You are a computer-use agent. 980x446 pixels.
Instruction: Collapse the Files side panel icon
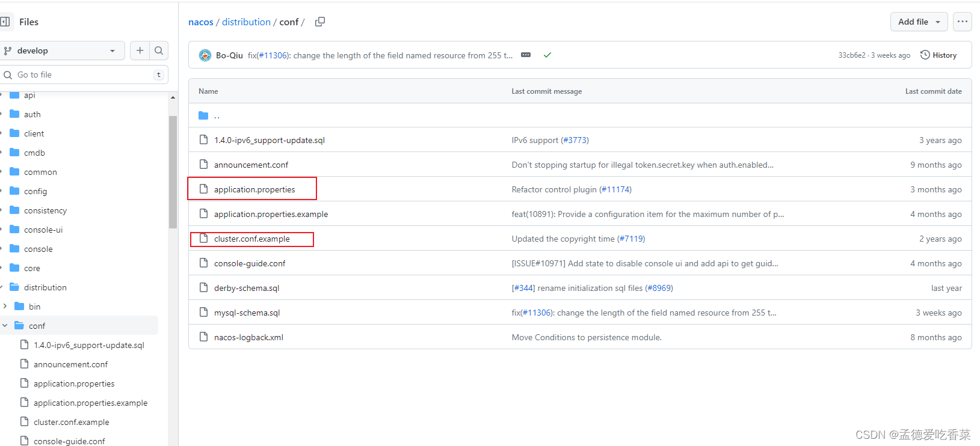pos(5,22)
